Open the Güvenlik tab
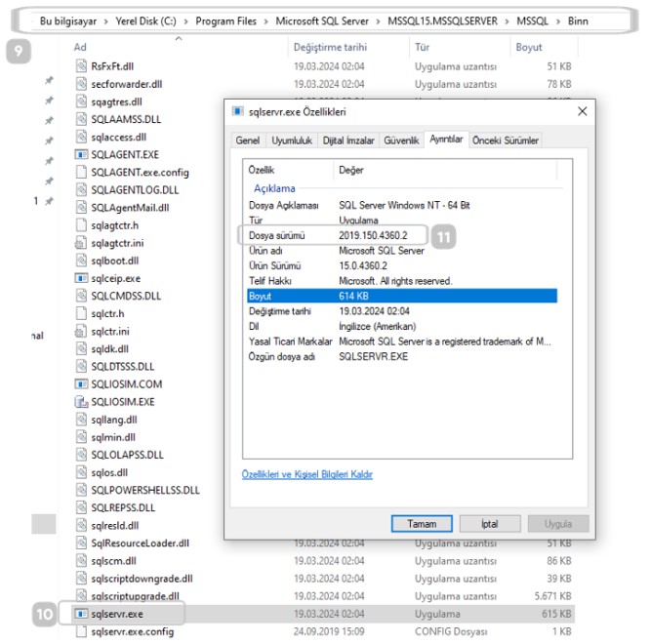Viewport: 650px width, 644px height. (401, 141)
